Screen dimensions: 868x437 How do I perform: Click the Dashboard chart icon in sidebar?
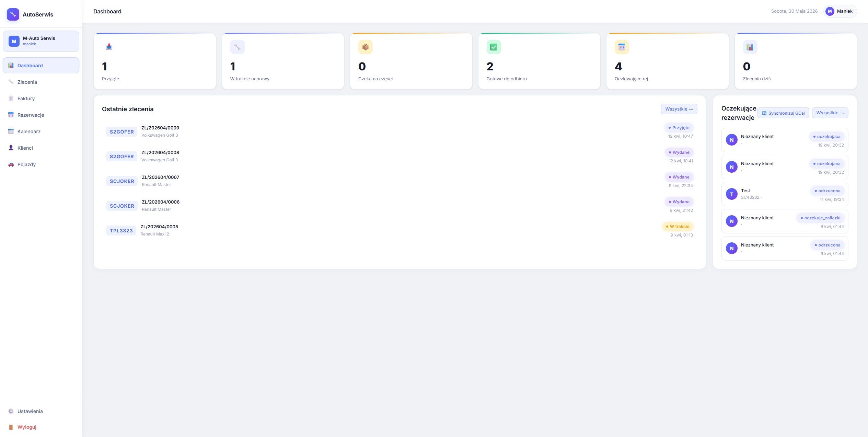(x=11, y=66)
